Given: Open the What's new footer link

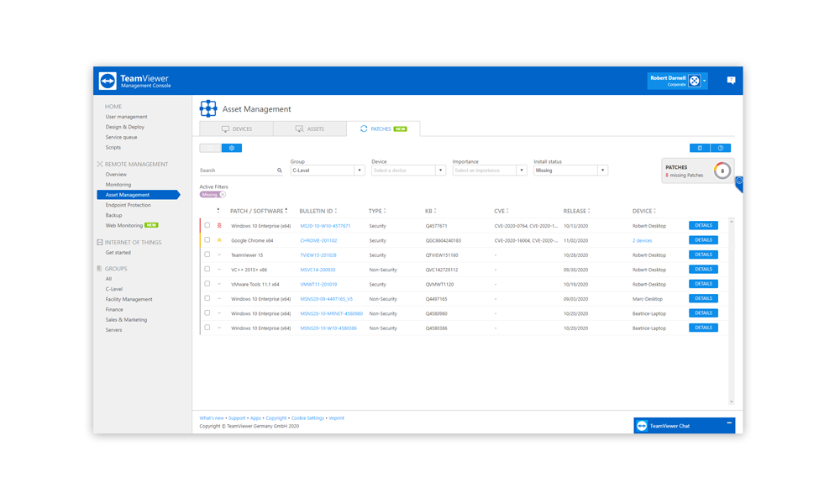Looking at the screenshot, I should 212,417.
